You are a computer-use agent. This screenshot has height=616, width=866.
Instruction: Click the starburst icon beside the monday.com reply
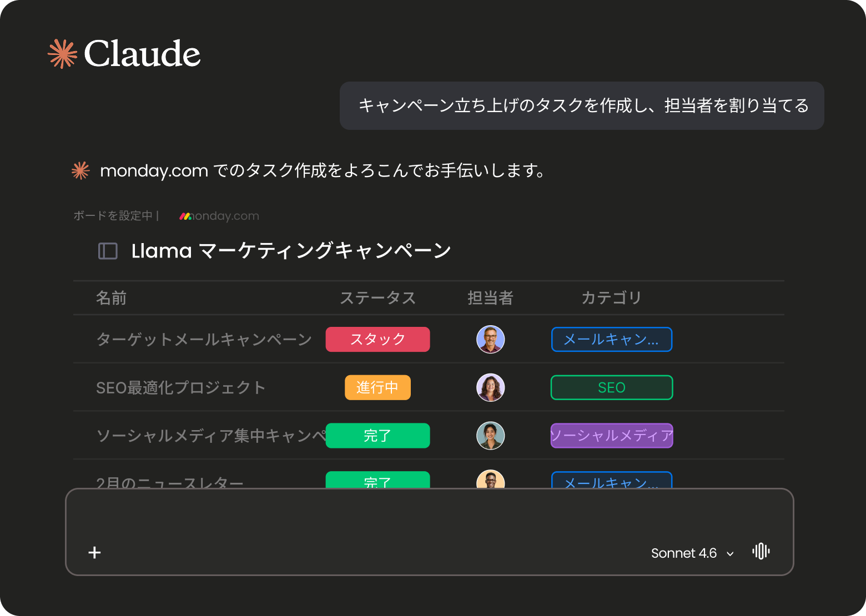click(x=80, y=170)
